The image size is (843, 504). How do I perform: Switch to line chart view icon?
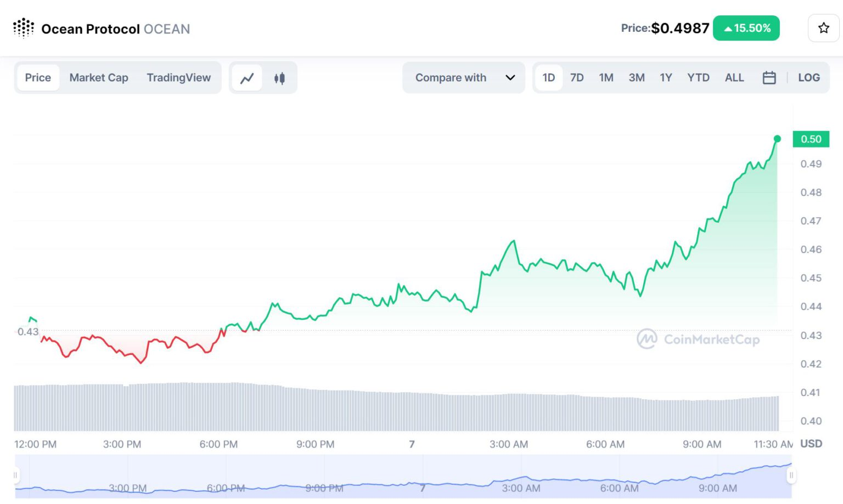click(x=247, y=78)
